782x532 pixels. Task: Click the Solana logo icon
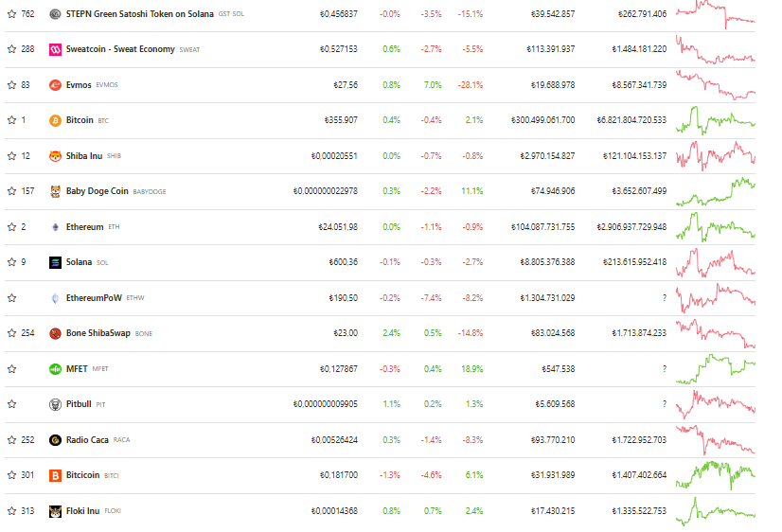click(x=55, y=262)
